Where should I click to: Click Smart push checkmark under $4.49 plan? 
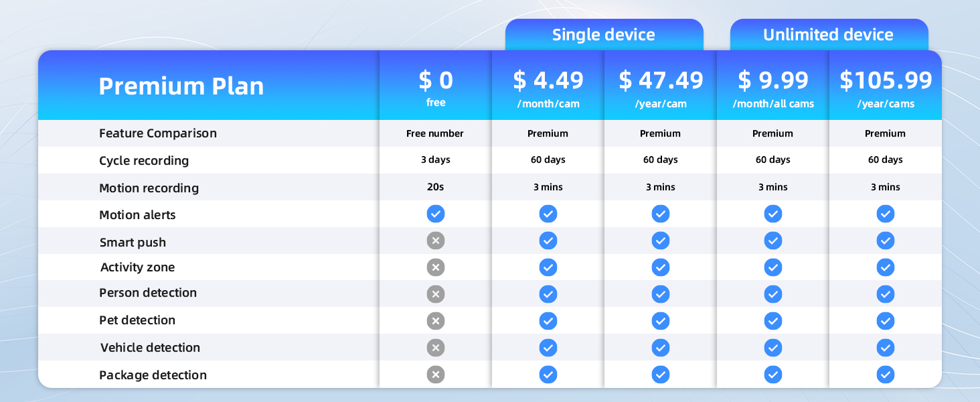point(548,241)
